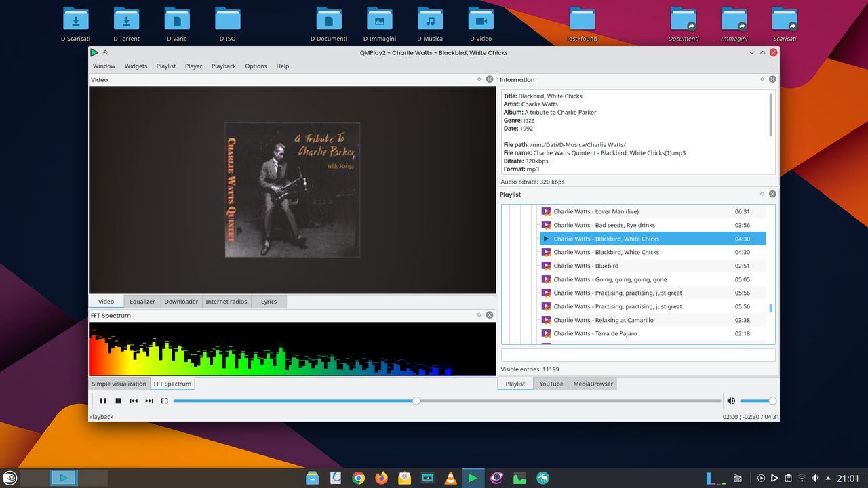Click the keep-above arrows icon in title bar

(x=106, y=52)
